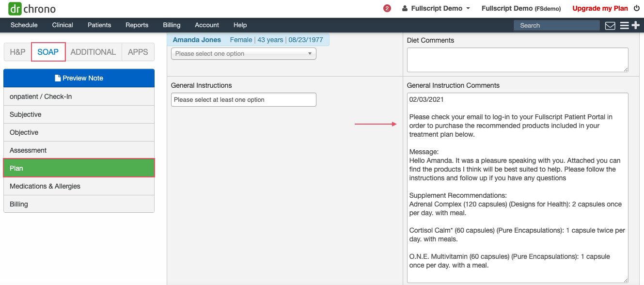Switch to the ADDITIONAL tab
The width and height of the screenshot is (644, 285).
[x=93, y=52]
